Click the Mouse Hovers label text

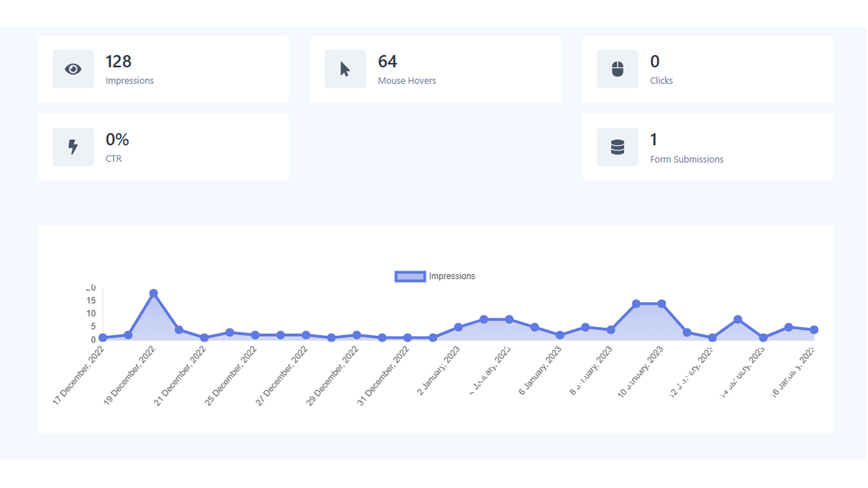(x=407, y=81)
